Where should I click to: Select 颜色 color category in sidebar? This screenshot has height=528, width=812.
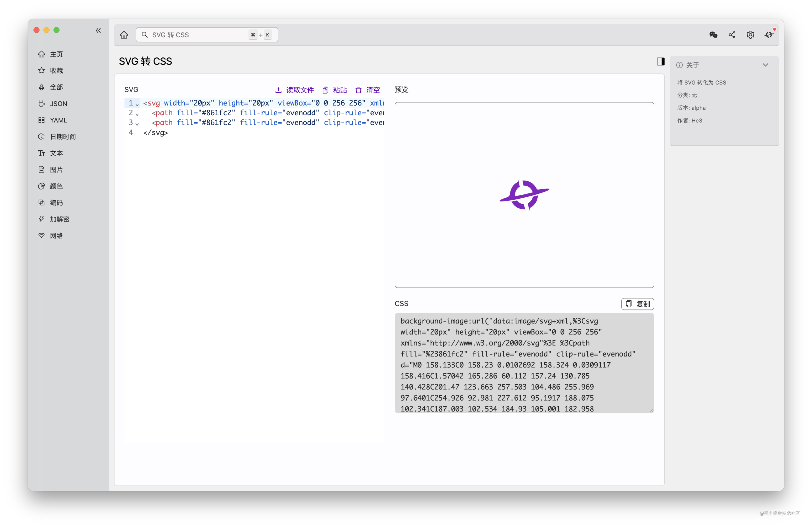tap(56, 186)
